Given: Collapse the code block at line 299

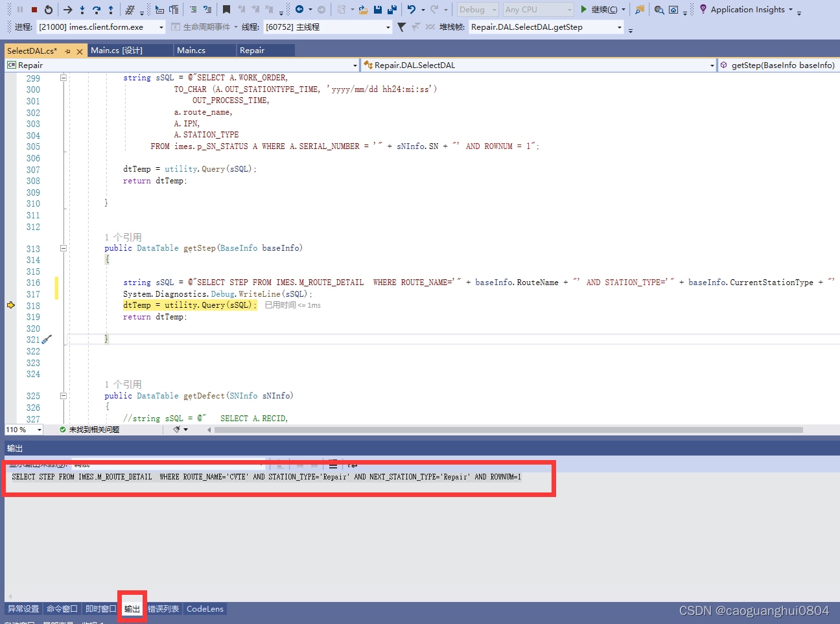Looking at the screenshot, I should tap(64, 78).
